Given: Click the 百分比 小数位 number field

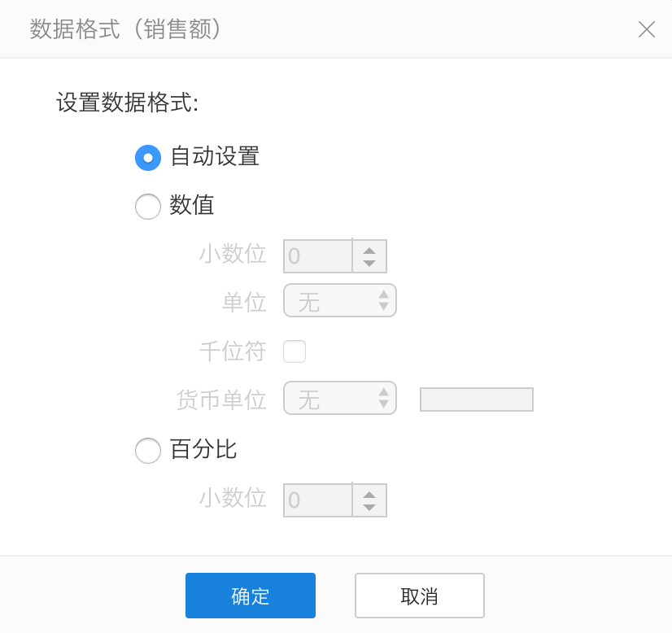Looking at the screenshot, I should click(317, 500).
